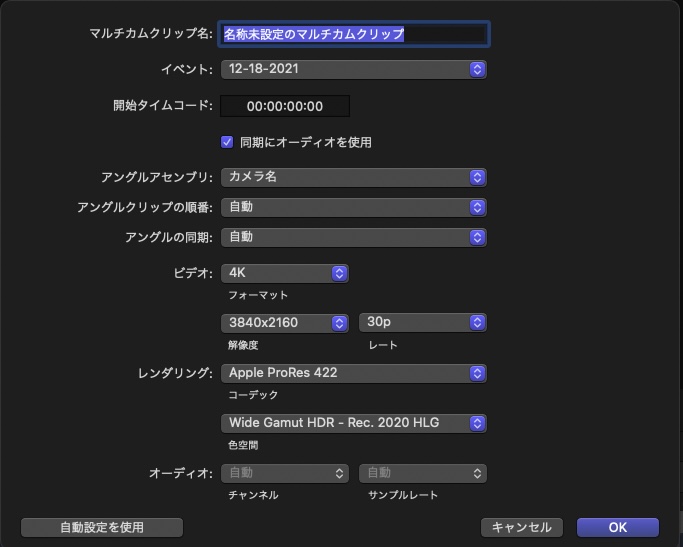Open the 3840x2160 resolution dropdown
The image size is (683, 547).
click(x=285, y=322)
